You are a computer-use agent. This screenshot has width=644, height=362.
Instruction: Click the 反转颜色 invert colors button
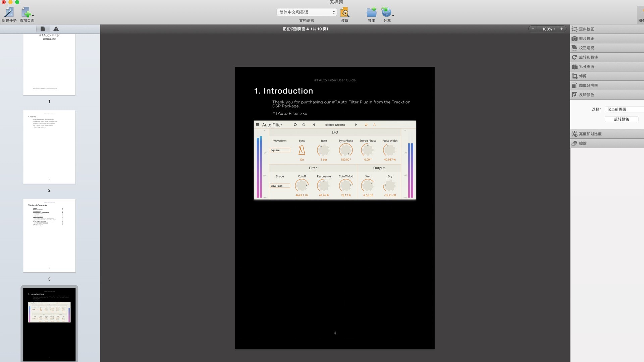[x=622, y=119]
